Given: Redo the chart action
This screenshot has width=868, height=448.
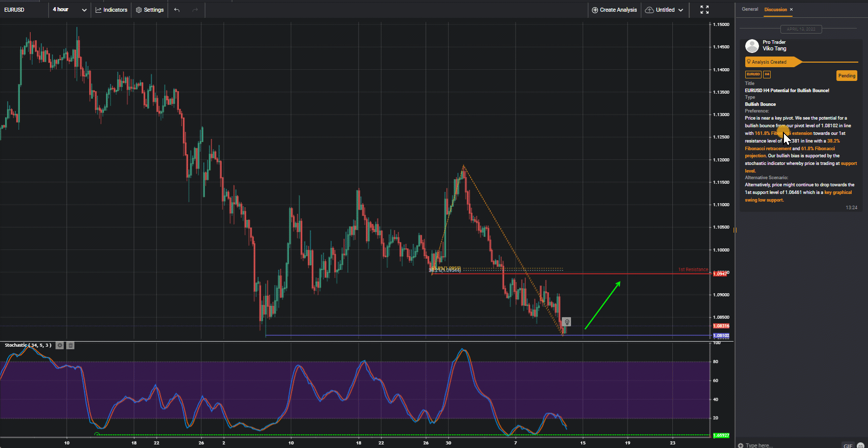Looking at the screenshot, I should pyautogui.click(x=195, y=10).
